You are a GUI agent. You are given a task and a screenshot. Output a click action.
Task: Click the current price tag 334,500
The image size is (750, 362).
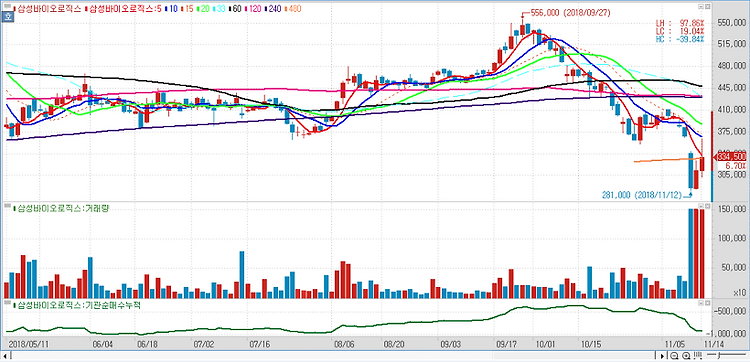[732, 156]
